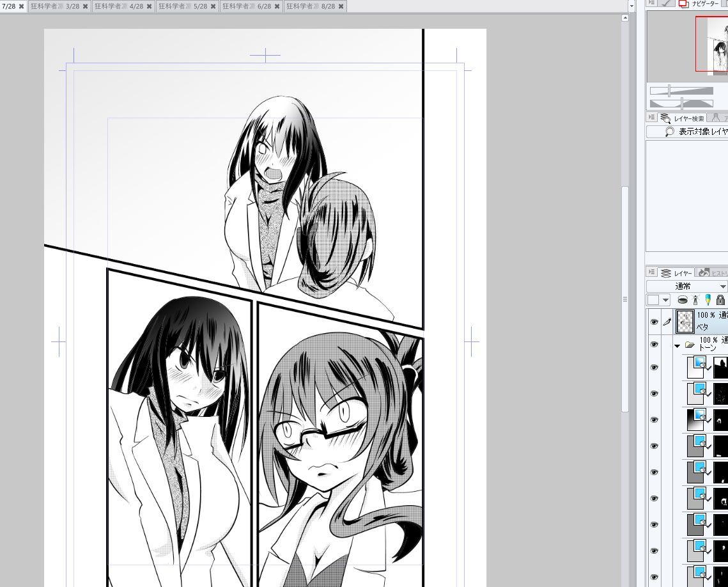
Task: Click the pen editing icon on ベタ layer
Action: click(667, 322)
